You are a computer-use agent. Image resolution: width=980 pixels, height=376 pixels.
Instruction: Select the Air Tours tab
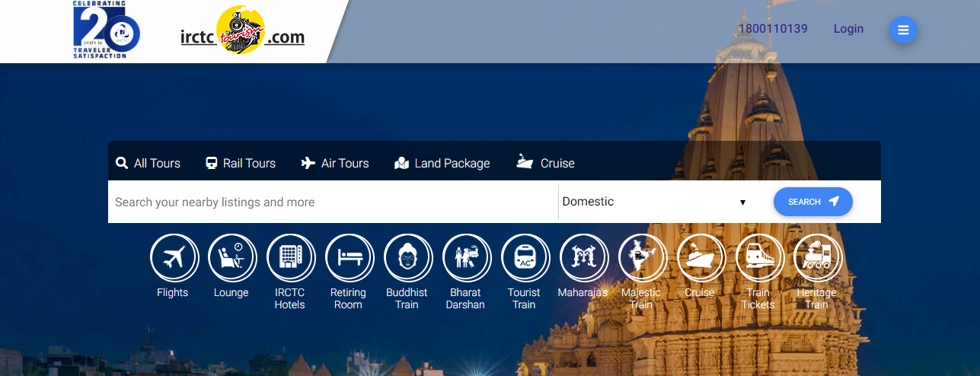point(335,163)
